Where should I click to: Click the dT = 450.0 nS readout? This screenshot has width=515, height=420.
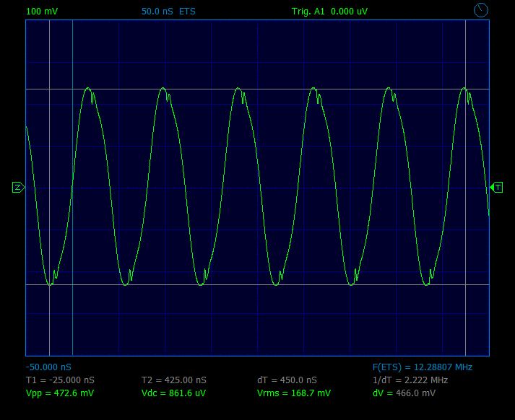(287, 380)
